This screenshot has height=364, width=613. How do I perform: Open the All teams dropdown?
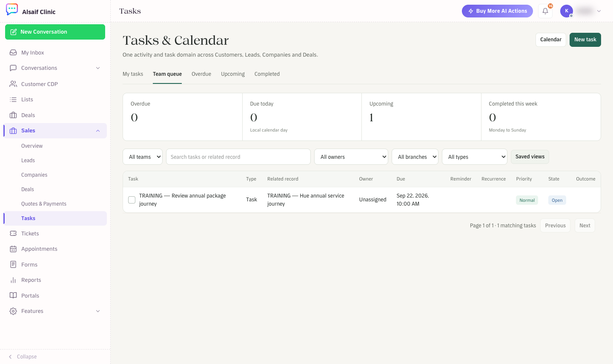[x=143, y=157]
